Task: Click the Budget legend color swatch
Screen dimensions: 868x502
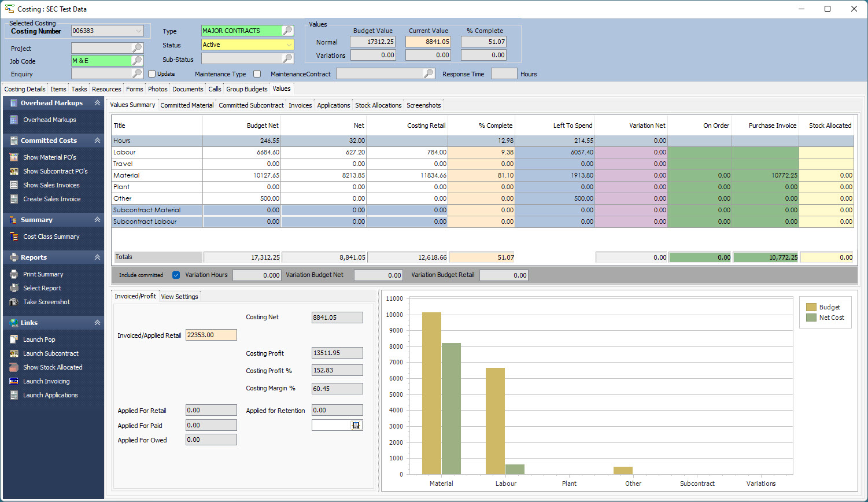Action: point(811,307)
